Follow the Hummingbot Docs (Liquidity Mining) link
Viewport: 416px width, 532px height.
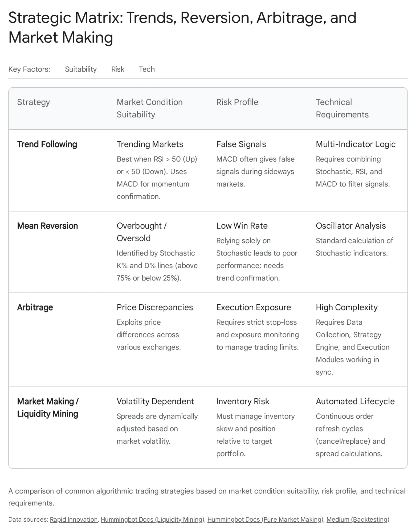pos(153,519)
